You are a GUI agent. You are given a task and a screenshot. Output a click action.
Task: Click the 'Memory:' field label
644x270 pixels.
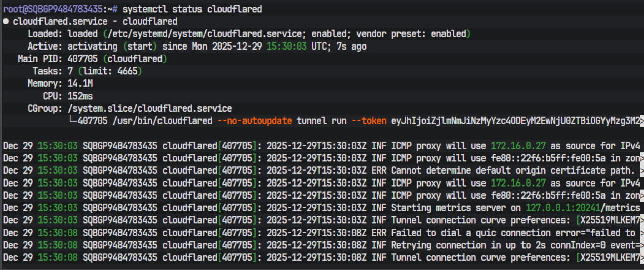click(45, 83)
